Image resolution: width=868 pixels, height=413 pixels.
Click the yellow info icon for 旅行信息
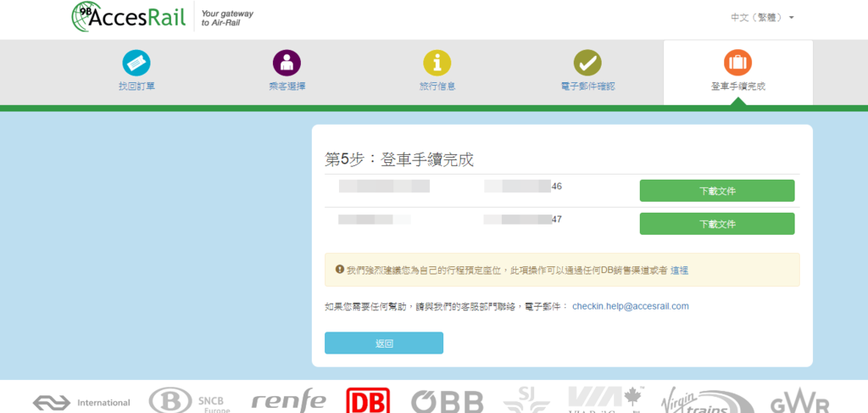click(x=437, y=63)
